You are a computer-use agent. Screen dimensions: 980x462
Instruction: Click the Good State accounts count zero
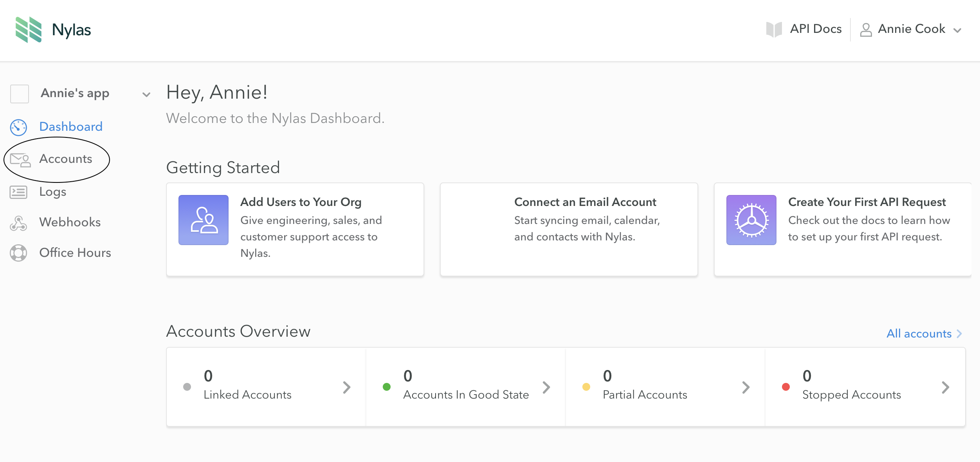pyautogui.click(x=408, y=376)
